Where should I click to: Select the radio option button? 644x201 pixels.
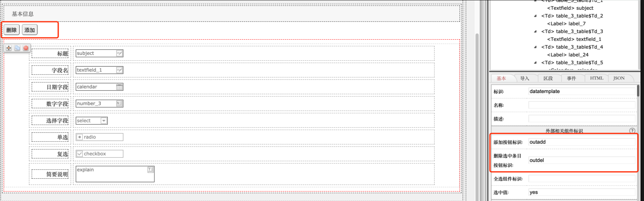[x=80, y=137]
